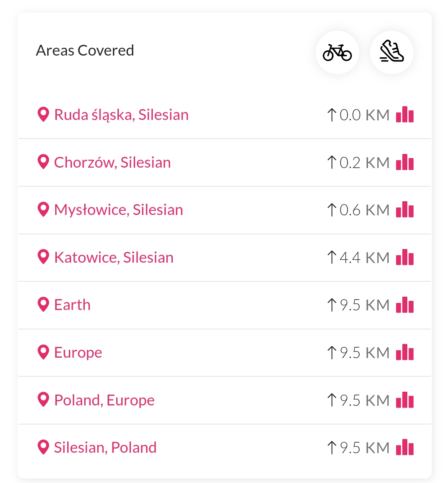Image resolution: width=448 pixels, height=483 pixels.
Task: Select the bicycle activity filter
Action: pyautogui.click(x=337, y=52)
